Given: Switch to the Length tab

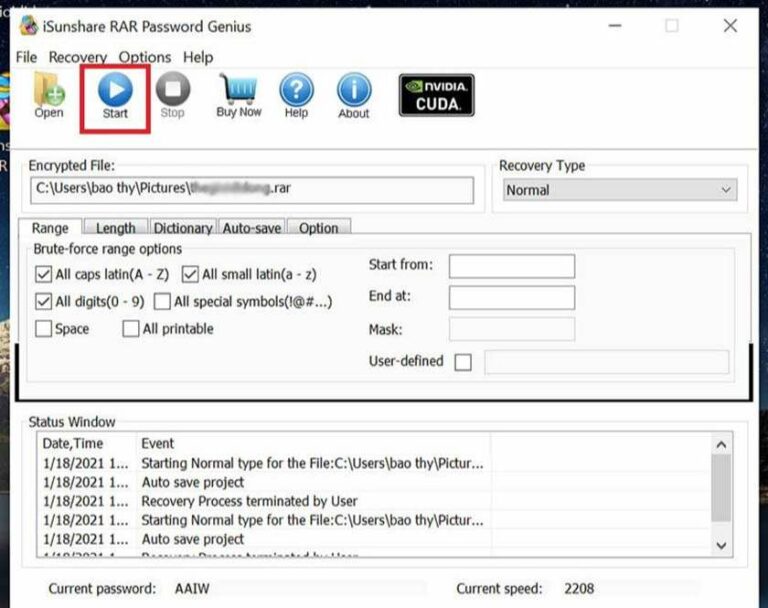Looking at the screenshot, I should point(116,228).
